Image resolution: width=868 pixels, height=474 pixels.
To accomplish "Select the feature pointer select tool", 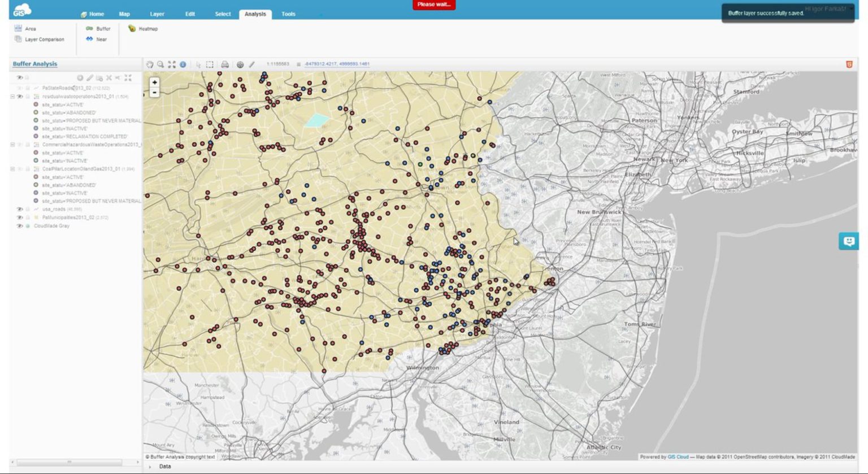I will click(x=198, y=64).
